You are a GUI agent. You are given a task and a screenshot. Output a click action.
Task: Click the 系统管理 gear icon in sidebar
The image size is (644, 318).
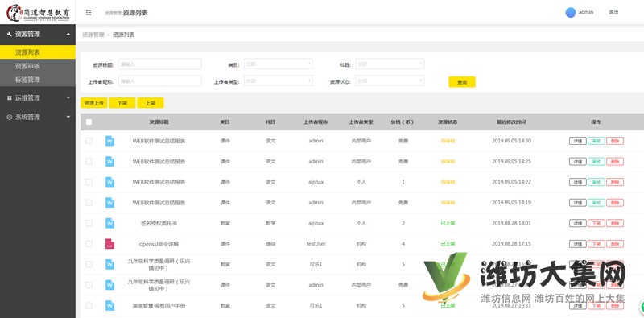pos(10,117)
